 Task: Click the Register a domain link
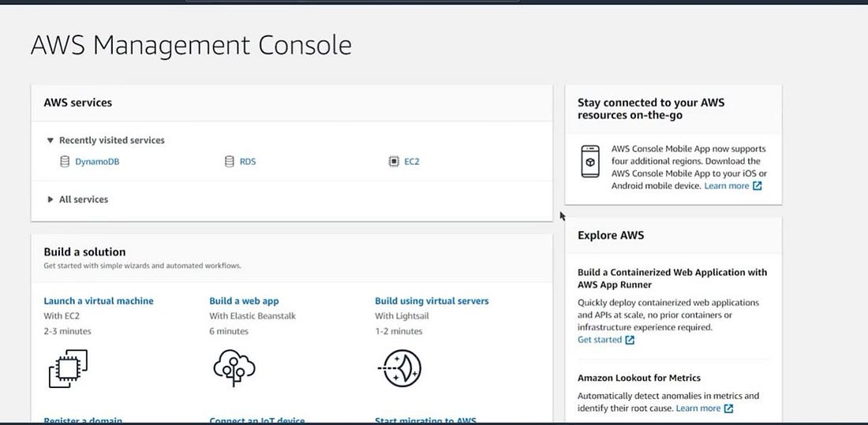(83, 420)
